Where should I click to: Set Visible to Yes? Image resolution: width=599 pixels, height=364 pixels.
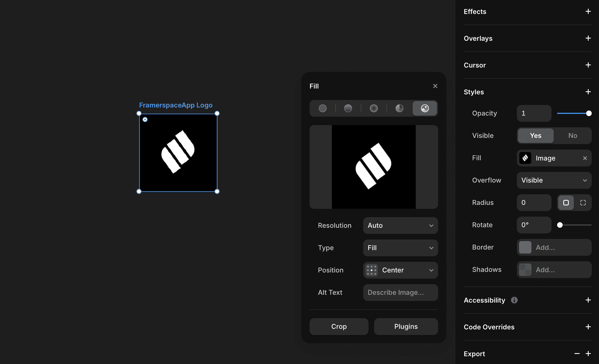point(536,136)
